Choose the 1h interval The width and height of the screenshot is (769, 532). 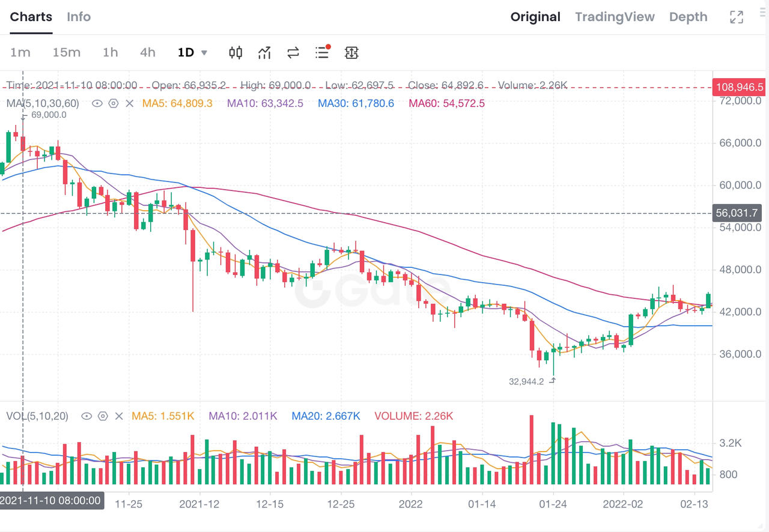point(110,52)
